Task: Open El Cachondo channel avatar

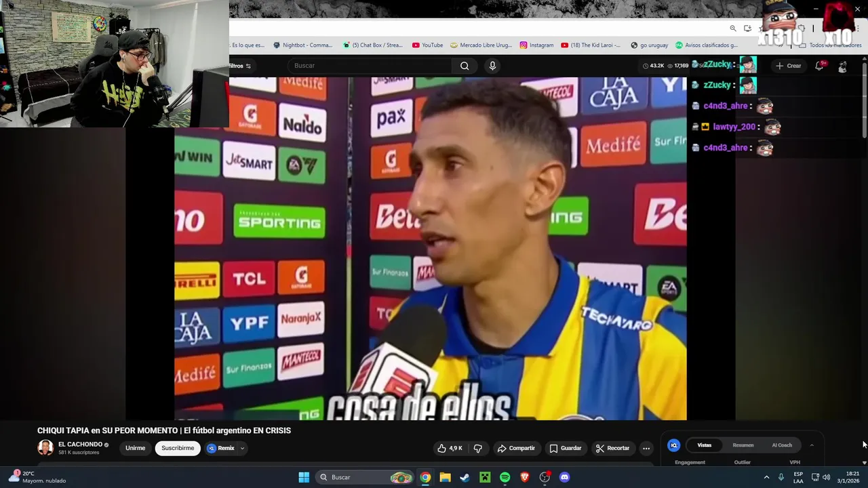Action: click(x=45, y=448)
